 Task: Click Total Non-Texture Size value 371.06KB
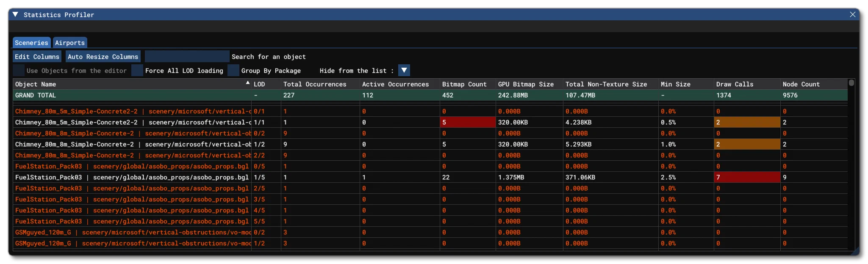coord(580,177)
